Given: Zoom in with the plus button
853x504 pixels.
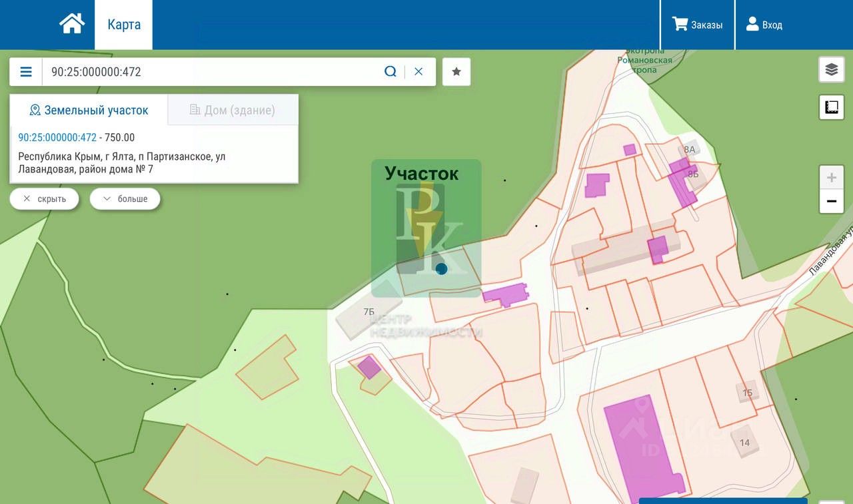Looking at the screenshot, I should click(831, 177).
